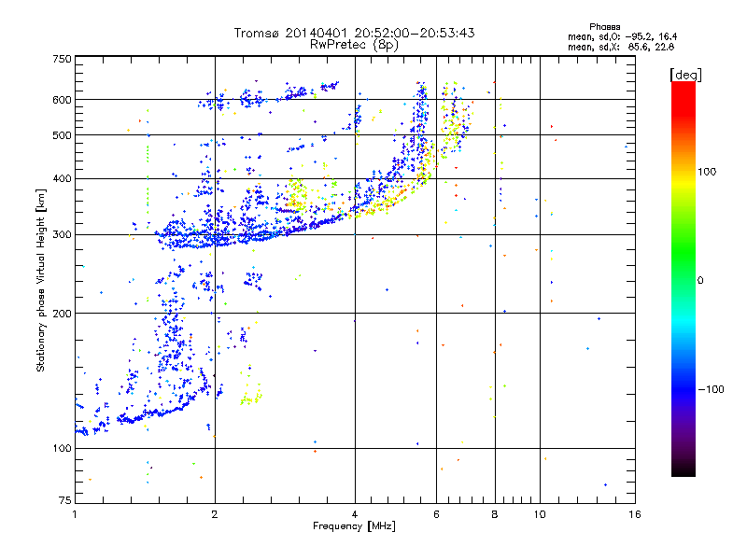This screenshot has width=747, height=560.
Task: Click the '16' frequency axis tick label
Action: pyautogui.click(x=635, y=514)
